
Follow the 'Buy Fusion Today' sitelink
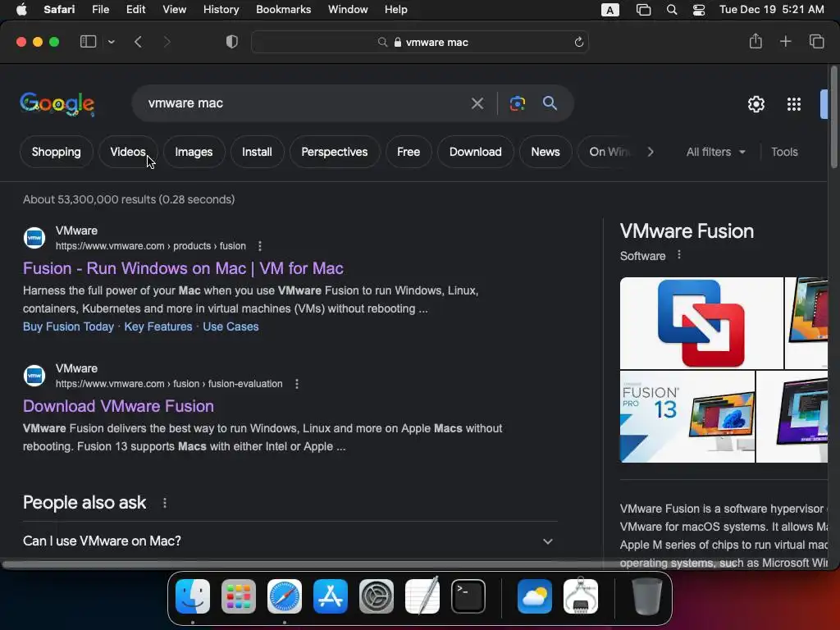(x=68, y=326)
